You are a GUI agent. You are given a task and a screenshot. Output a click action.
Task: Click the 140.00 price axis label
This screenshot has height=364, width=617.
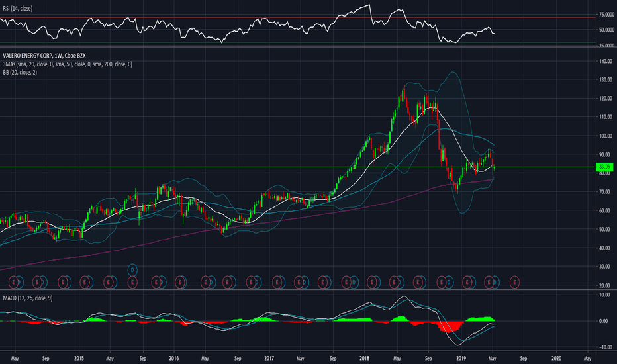(606, 61)
